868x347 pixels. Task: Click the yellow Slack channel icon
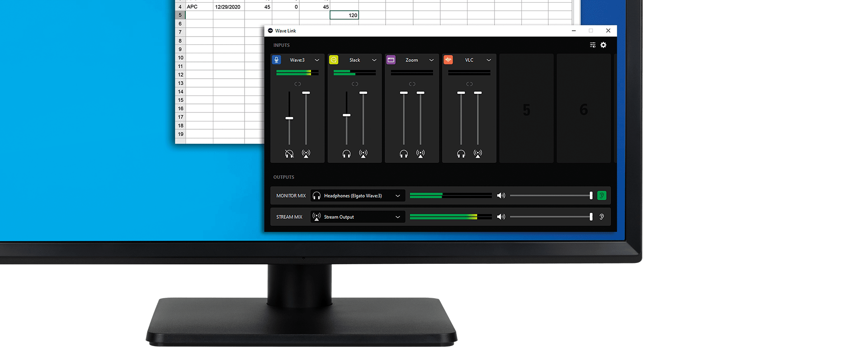(x=334, y=60)
